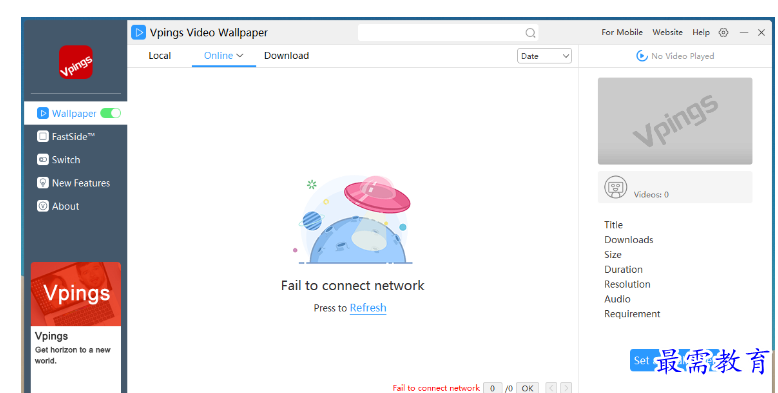Click the No Video Played play icon
Image resolution: width=778 pixels, height=393 pixels.
[x=642, y=56]
